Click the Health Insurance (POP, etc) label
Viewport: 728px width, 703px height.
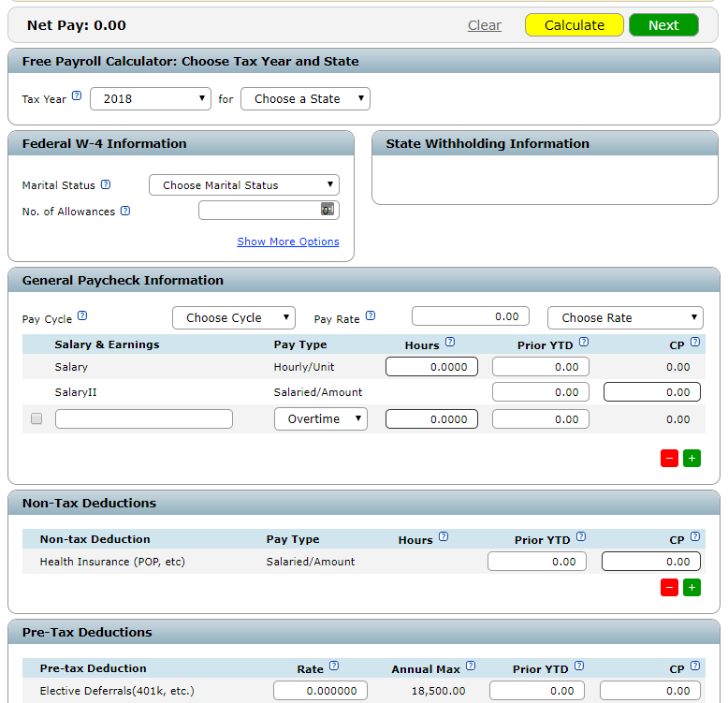click(112, 562)
